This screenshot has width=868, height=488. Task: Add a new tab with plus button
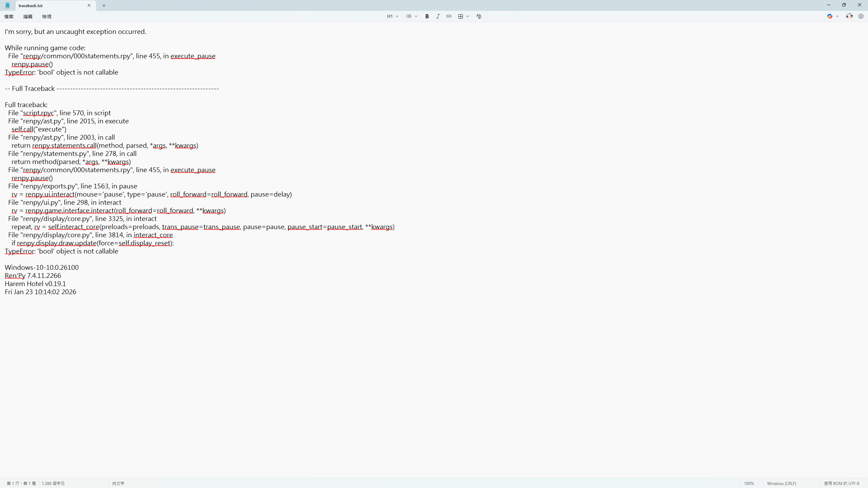[104, 5]
